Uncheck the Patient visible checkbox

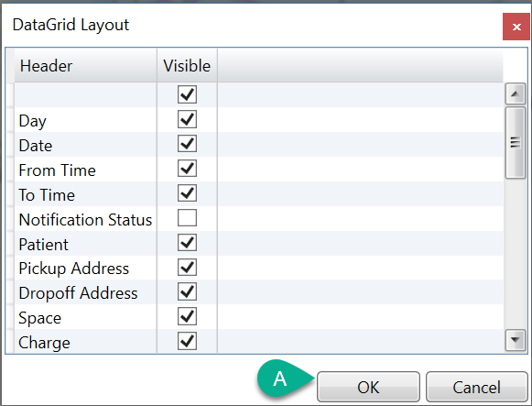(x=187, y=243)
